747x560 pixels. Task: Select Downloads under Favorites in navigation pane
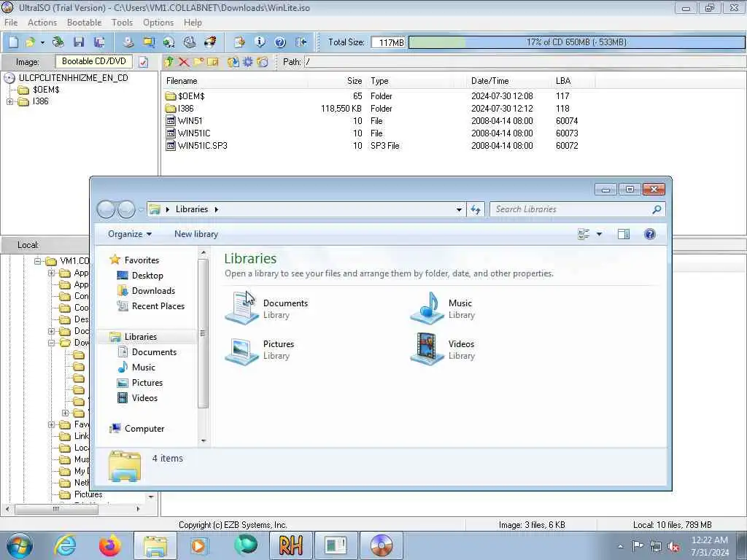(x=153, y=291)
